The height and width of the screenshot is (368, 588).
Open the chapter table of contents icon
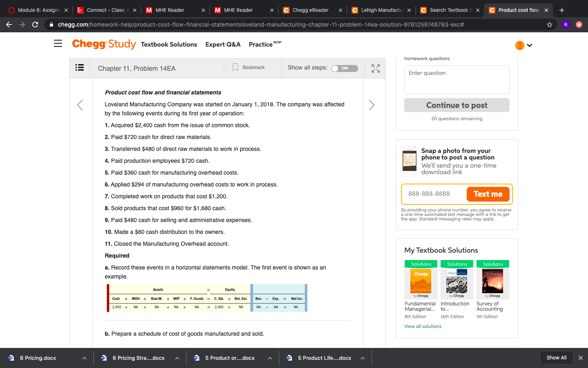[80, 68]
